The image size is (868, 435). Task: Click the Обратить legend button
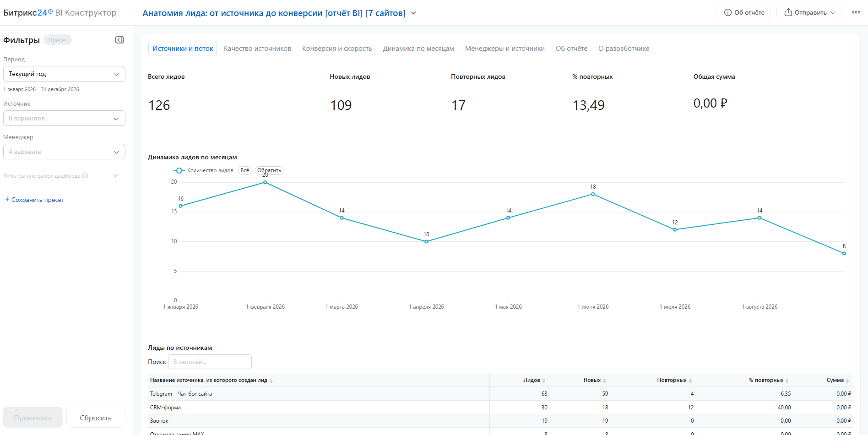(x=269, y=170)
